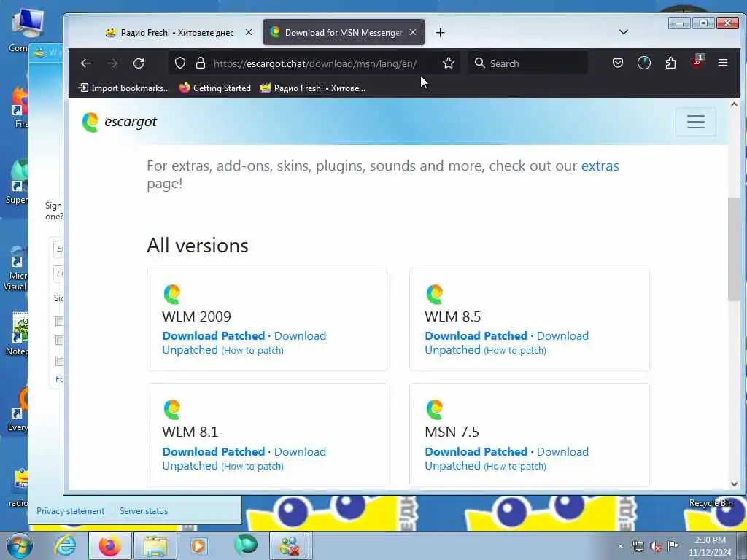The width and height of the screenshot is (747, 560).
Task: Click the WLM 8.1 card escargot icon
Action: (x=172, y=410)
